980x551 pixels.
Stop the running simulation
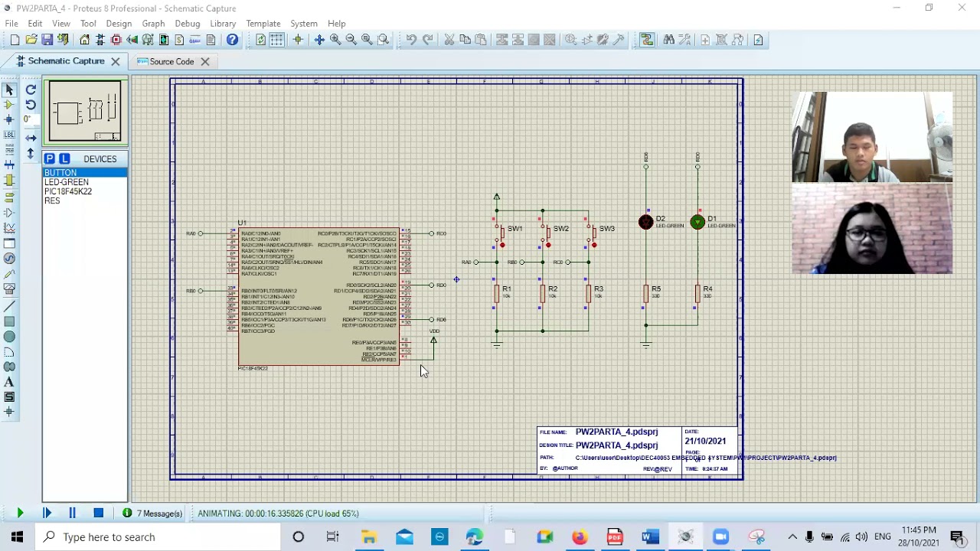click(x=98, y=514)
